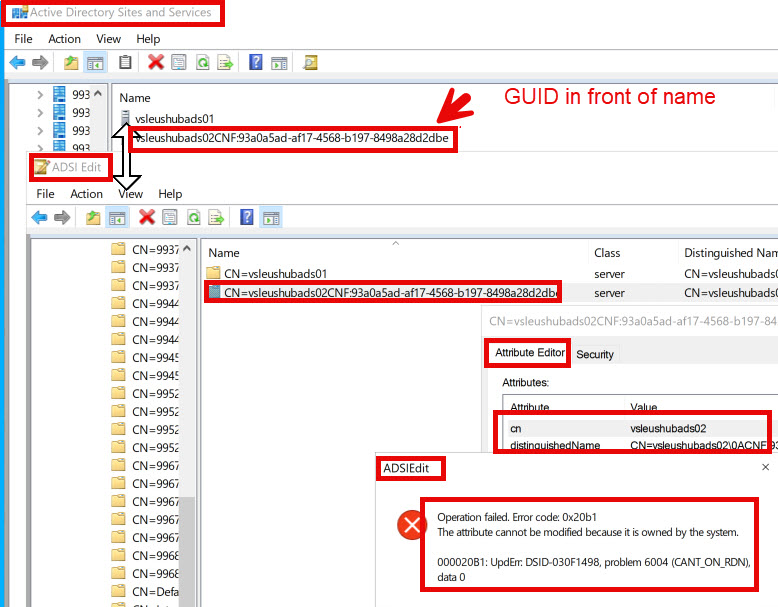Expand the third 993 site node
Viewport: 778px width, 607px height.
(x=40, y=131)
